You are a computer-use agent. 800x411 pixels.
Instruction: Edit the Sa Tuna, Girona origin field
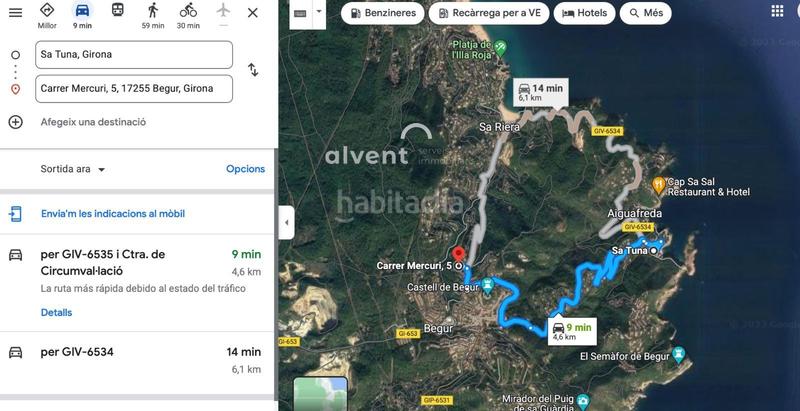(x=134, y=55)
